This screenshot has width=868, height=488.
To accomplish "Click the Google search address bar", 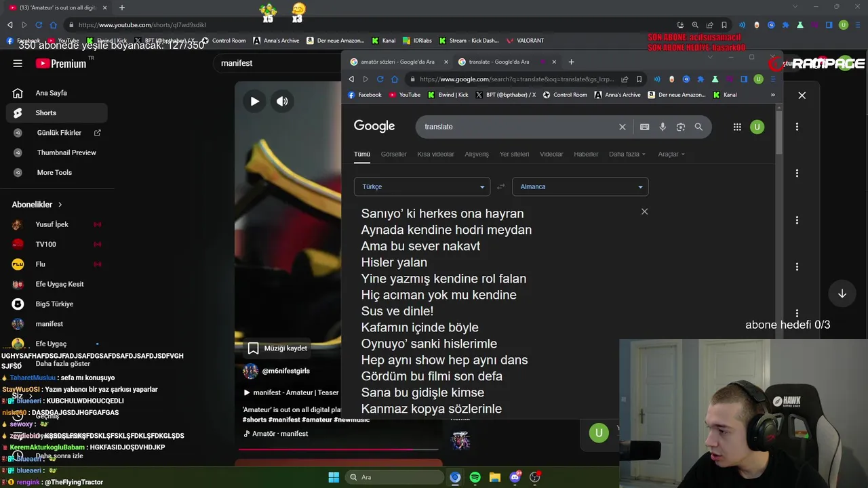I will click(x=517, y=79).
